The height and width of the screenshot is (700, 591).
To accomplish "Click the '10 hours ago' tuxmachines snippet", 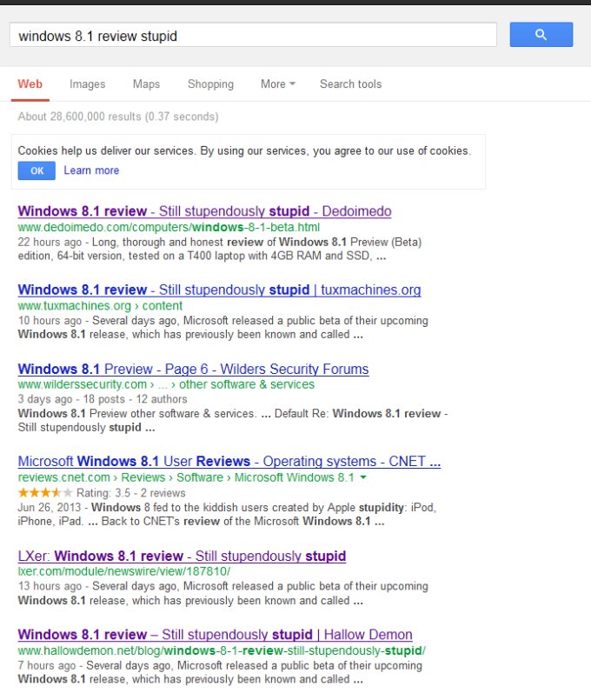I will (223, 328).
